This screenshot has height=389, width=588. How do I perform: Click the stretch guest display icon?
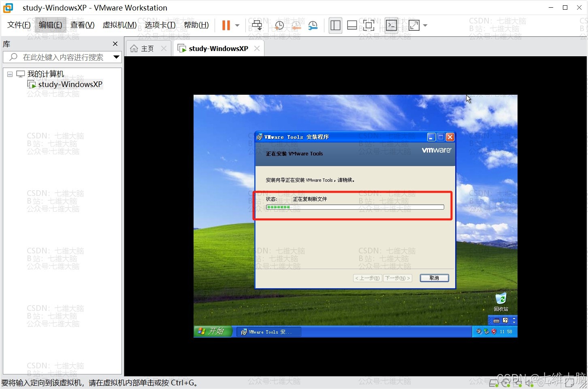(414, 26)
